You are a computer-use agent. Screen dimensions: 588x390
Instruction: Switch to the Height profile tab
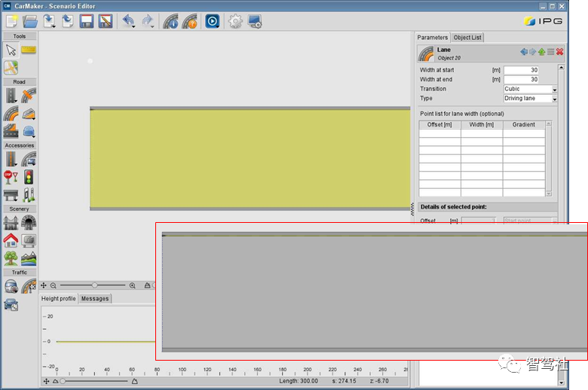point(58,299)
